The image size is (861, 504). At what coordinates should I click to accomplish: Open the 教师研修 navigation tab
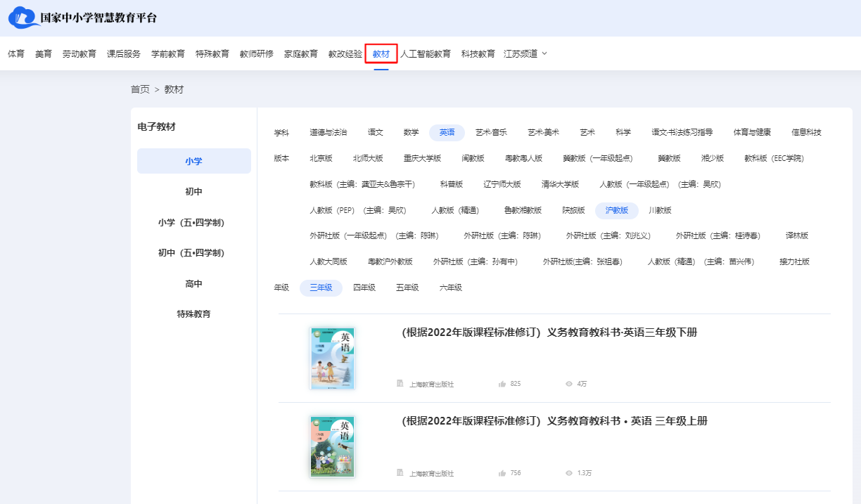coord(257,53)
